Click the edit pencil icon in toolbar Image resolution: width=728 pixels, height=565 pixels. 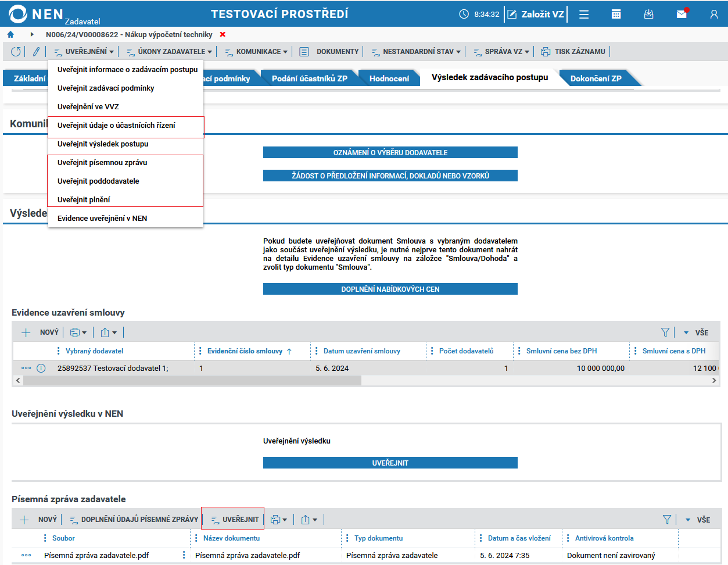[x=36, y=52]
